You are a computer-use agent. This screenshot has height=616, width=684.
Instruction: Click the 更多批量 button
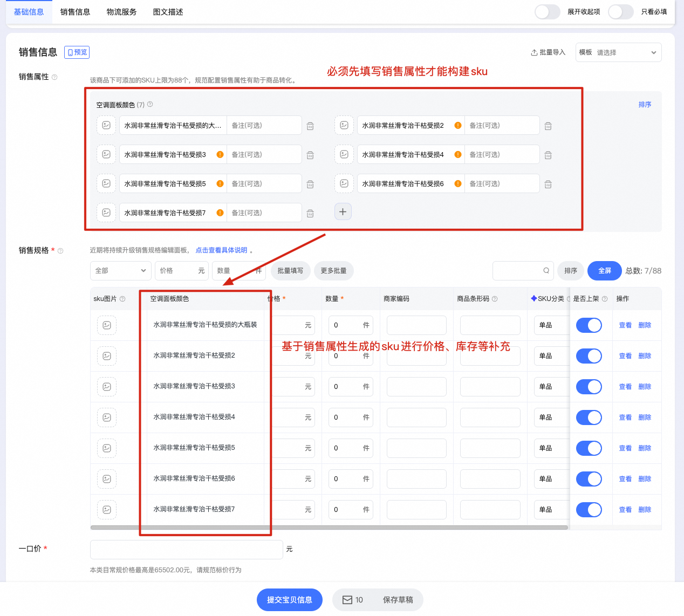point(333,271)
